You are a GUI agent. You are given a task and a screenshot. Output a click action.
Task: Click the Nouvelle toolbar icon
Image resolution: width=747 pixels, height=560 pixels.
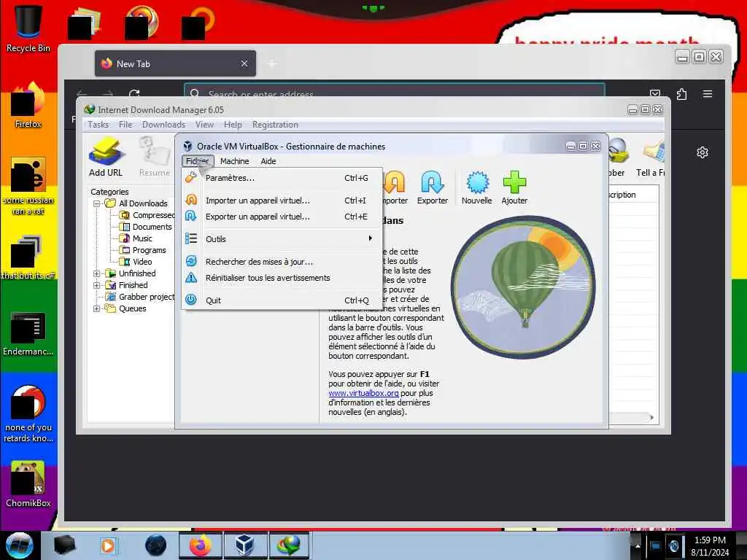(476, 188)
